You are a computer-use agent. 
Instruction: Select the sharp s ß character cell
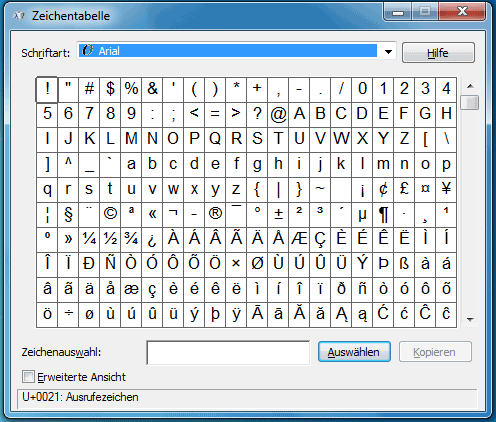pos(404,265)
